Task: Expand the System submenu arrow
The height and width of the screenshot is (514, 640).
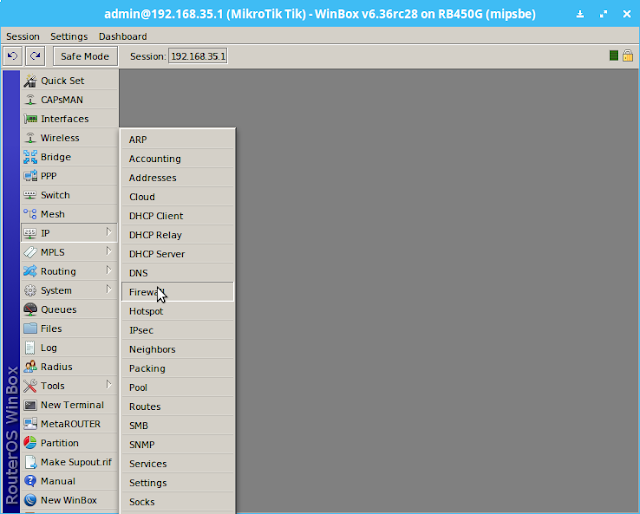Action: [109, 289]
